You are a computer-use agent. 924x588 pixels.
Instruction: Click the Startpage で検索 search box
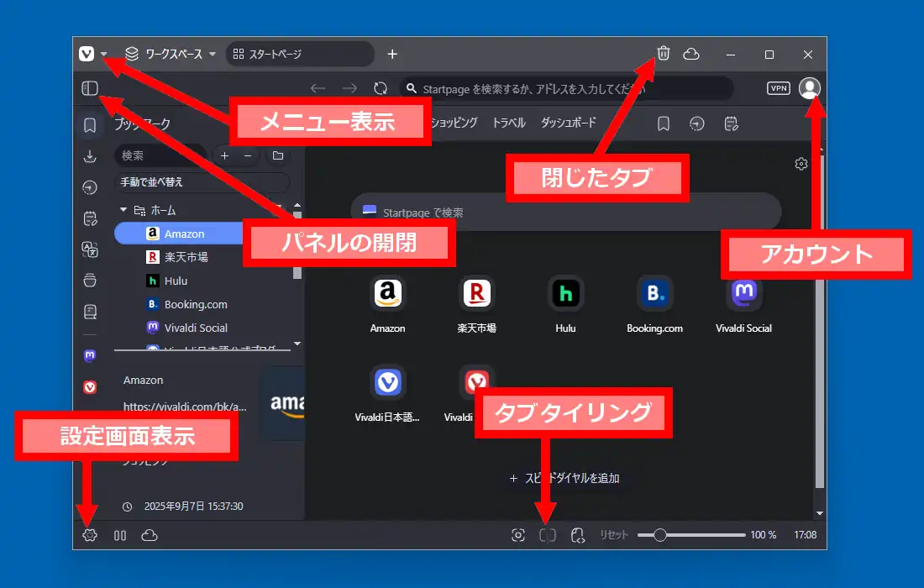pos(565,212)
